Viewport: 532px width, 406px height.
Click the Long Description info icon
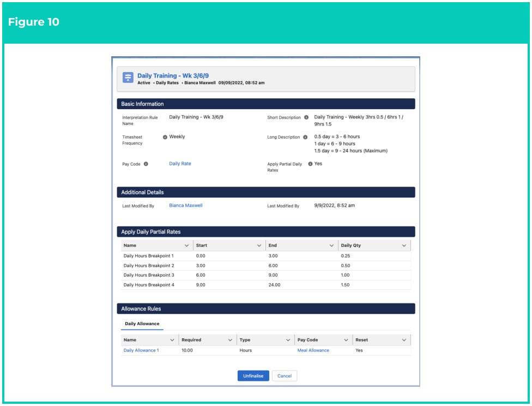pos(305,137)
